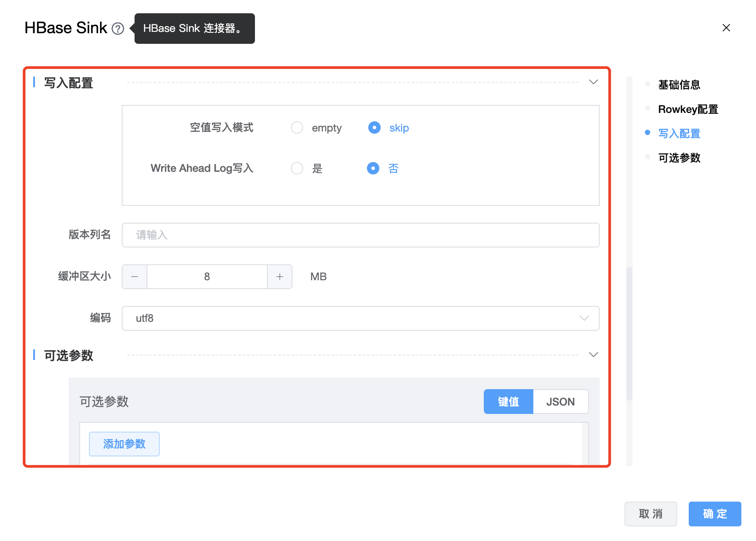Screen dimensions: 756x541
Task: Click the 添加参数 button
Action: click(x=124, y=444)
